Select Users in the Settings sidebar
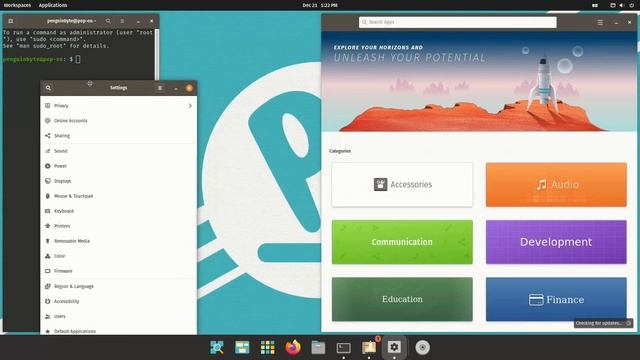This screenshot has height=360, width=640. 118,316
